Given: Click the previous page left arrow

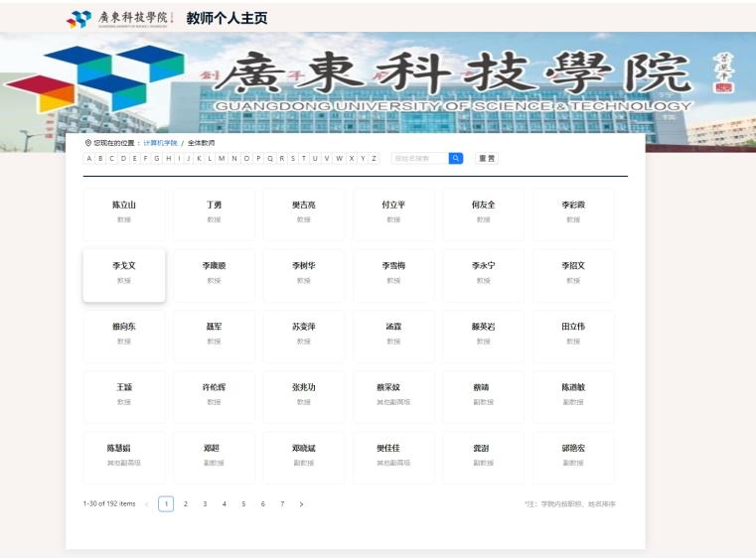Looking at the screenshot, I should 147,504.
